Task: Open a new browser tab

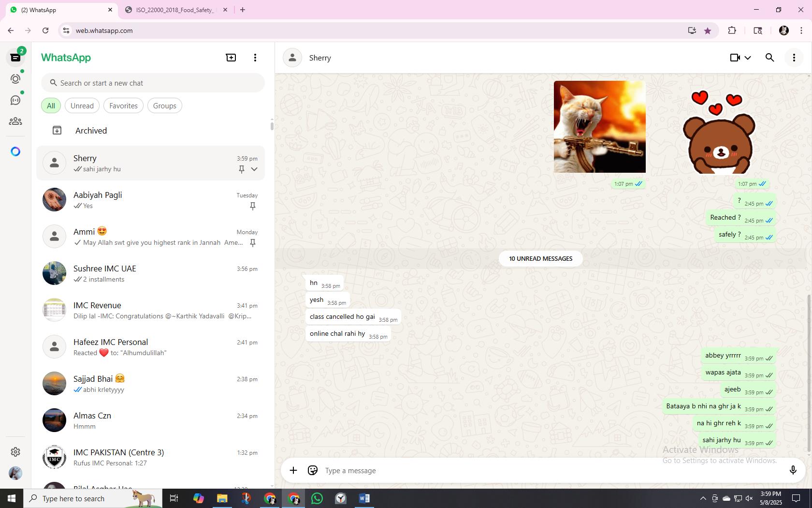Action: coord(243,10)
